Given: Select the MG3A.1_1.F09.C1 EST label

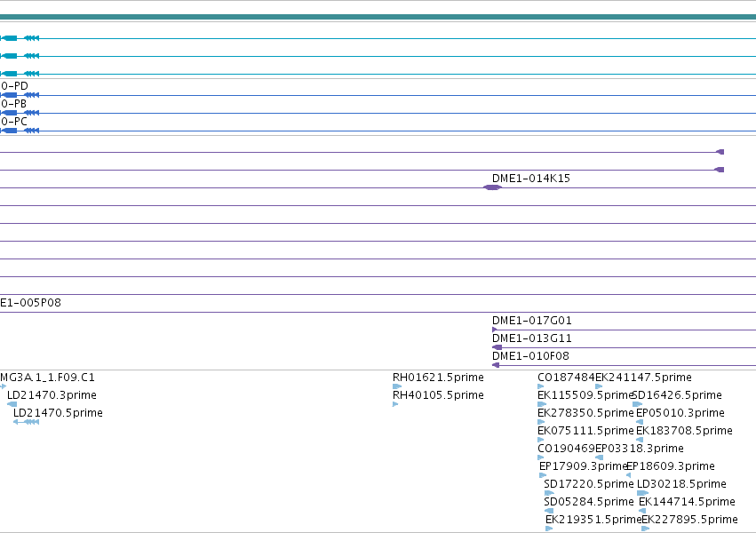Looking at the screenshot, I should [x=47, y=378].
